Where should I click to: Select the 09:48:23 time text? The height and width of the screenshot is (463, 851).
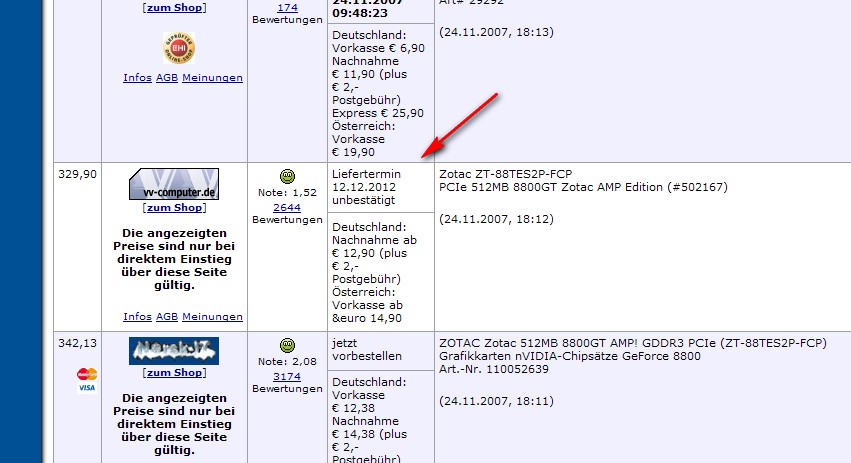coord(360,12)
